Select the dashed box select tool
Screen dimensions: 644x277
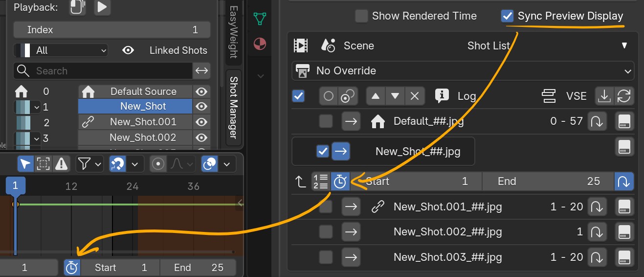(44, 163)
